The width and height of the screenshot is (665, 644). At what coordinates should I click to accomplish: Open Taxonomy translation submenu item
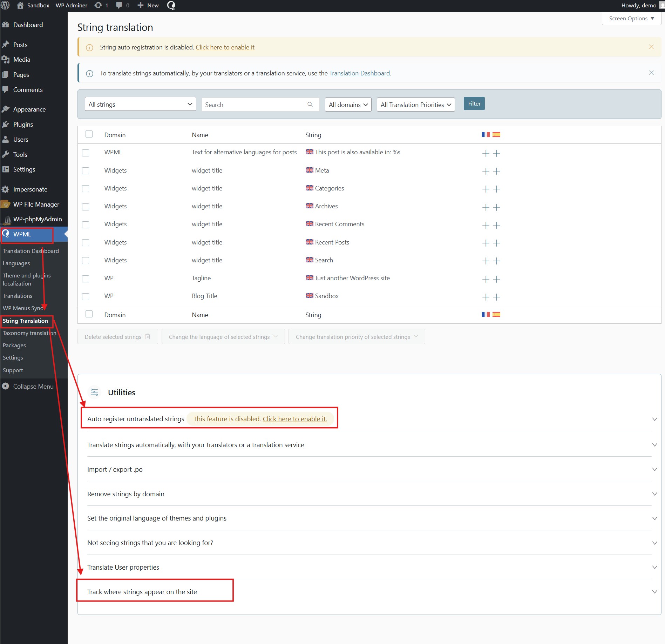pos(29,333)
